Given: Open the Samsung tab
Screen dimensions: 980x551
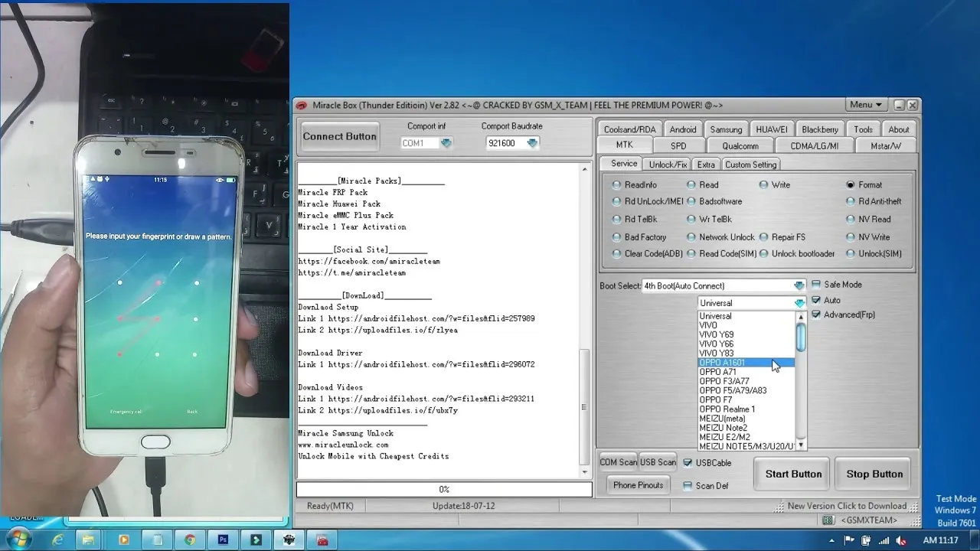Looking at the screenshot, I should pos(726,129).
